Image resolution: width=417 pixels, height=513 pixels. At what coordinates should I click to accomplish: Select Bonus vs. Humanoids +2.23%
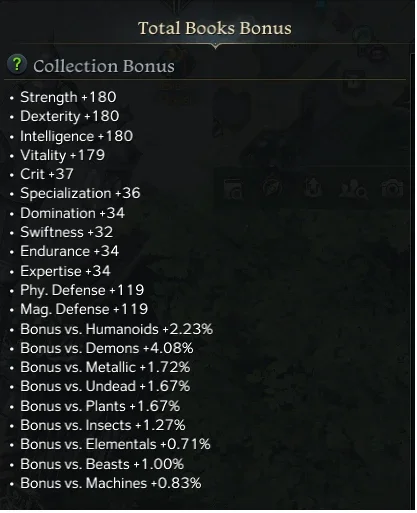point(116,329)
